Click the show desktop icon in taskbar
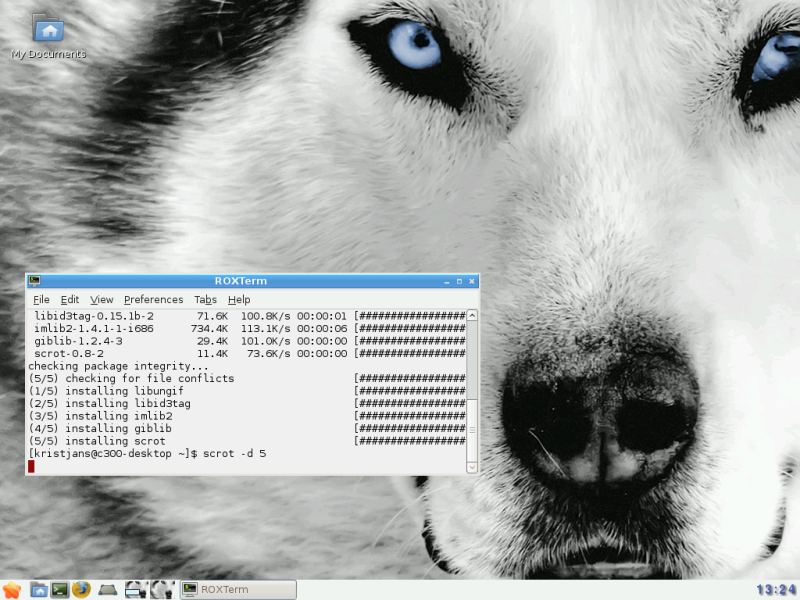The image size is (800, 600). click(108, 590)
